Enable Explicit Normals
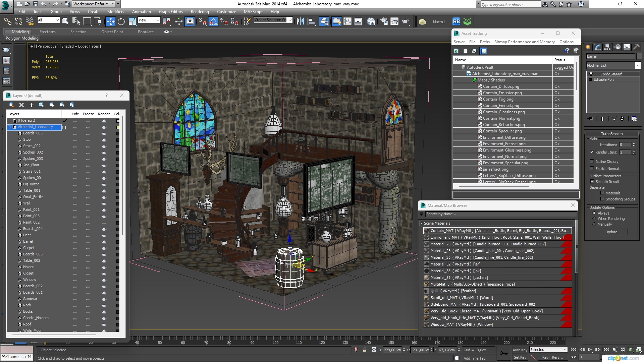Viewport: 644px width, 362px height. click(592, 169)
